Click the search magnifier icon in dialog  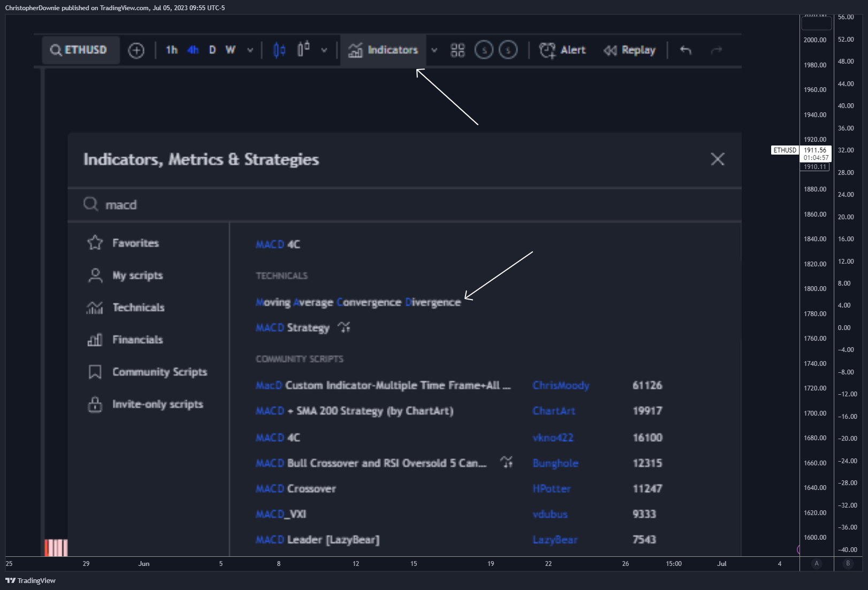tap(91, 204)
